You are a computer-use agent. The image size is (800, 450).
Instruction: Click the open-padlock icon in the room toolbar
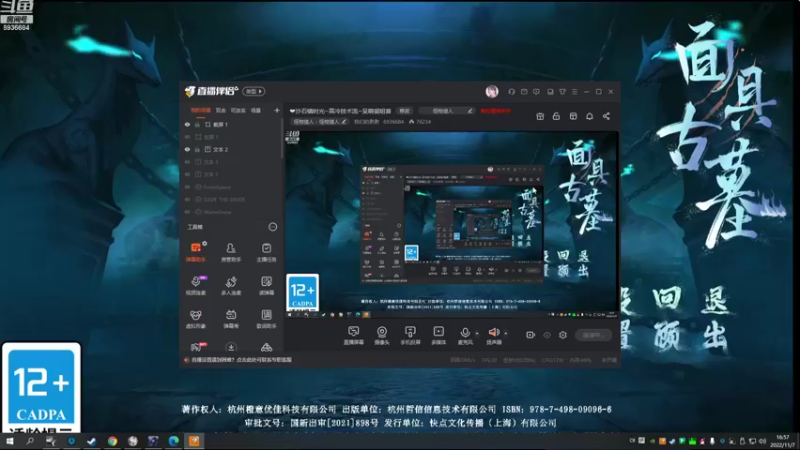556,116
